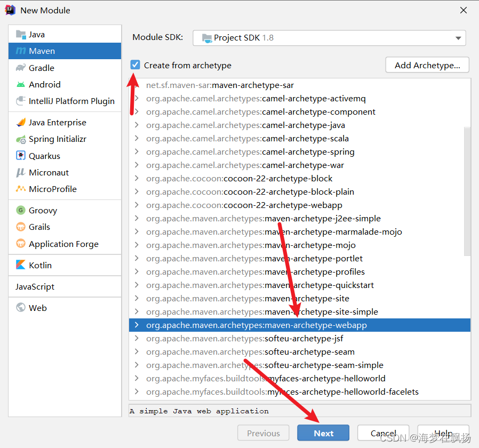Select camel-archetype-scala row
This screenshot has width=479, height=448.
tap(300, 138)
